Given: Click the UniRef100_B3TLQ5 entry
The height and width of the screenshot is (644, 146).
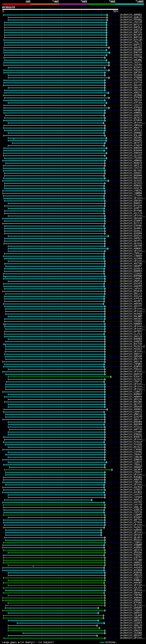Looking at the screenshot, I should point(131,40).
